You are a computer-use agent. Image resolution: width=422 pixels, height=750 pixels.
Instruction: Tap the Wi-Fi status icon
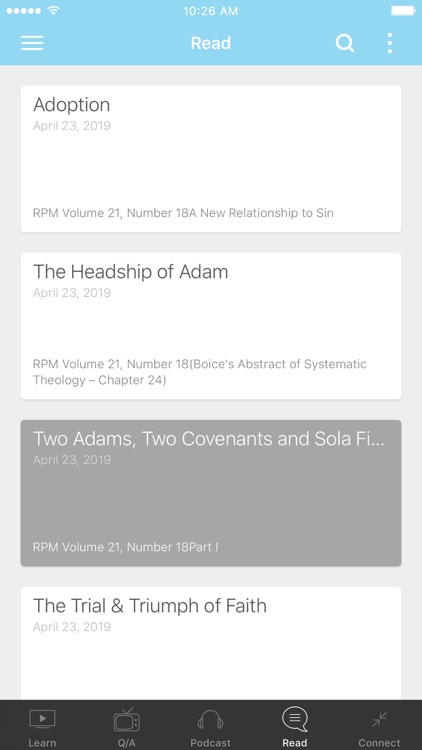pos(53,10)
